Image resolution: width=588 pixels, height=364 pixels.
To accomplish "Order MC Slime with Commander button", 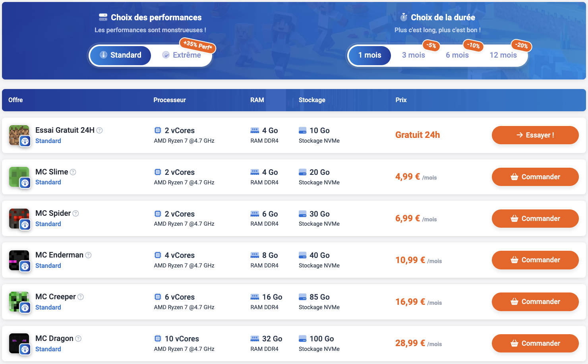I will point(535,177).
